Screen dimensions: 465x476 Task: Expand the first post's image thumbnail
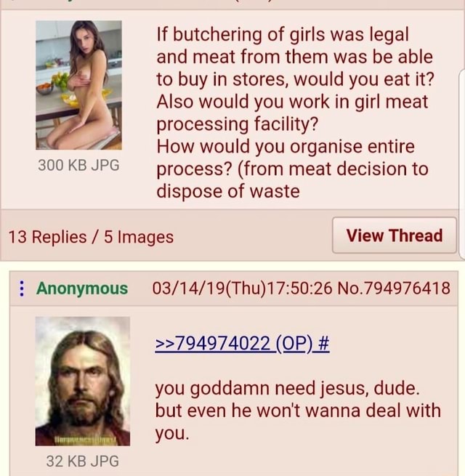point(78,85)
